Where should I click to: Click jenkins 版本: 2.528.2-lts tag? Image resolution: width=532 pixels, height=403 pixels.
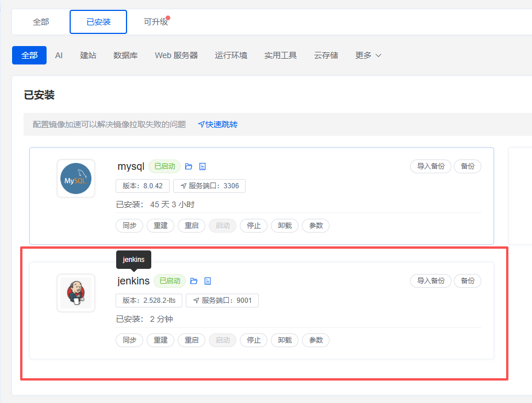tap(149, 301)
